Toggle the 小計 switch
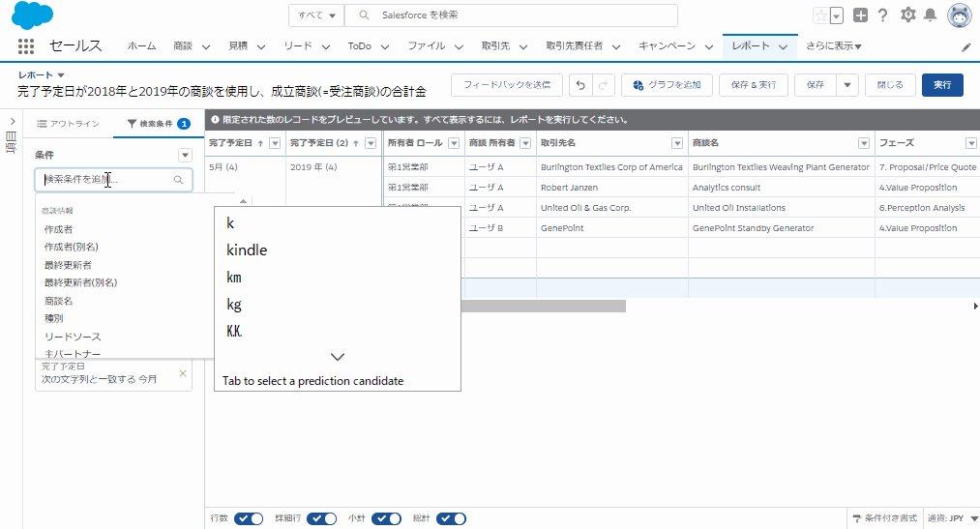980x529 pixels. (x=386, y=518)
